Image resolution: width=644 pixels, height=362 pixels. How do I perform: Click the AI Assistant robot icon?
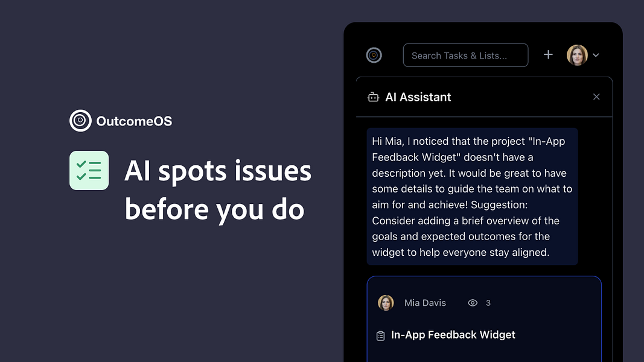pos(373,97)
